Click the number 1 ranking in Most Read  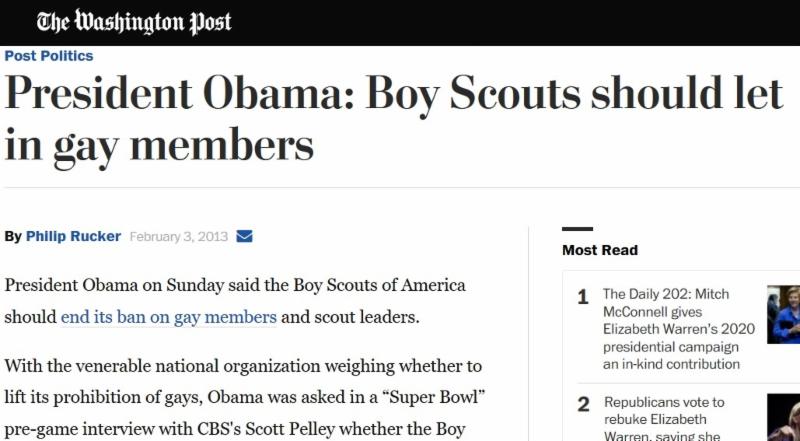click(583, 297)
